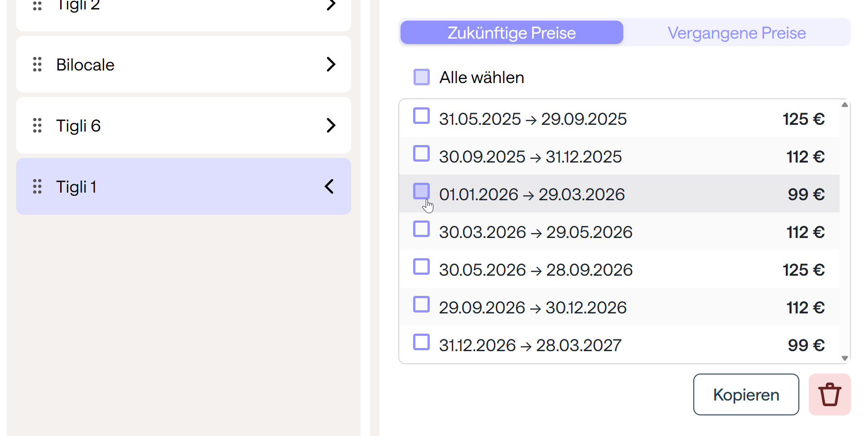Expand Tigli 6 with the right chevron

click(x=331, y=125)
